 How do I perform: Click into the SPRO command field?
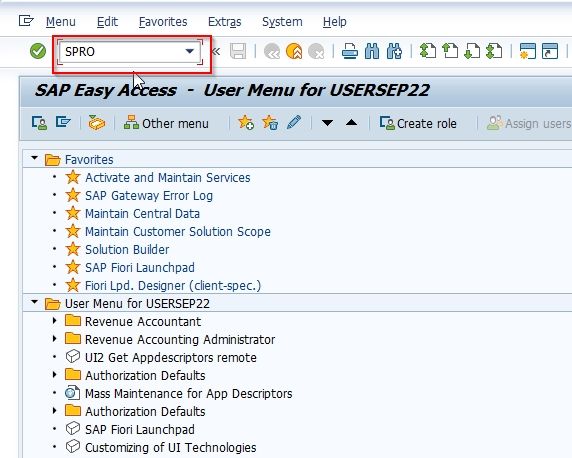123,51
